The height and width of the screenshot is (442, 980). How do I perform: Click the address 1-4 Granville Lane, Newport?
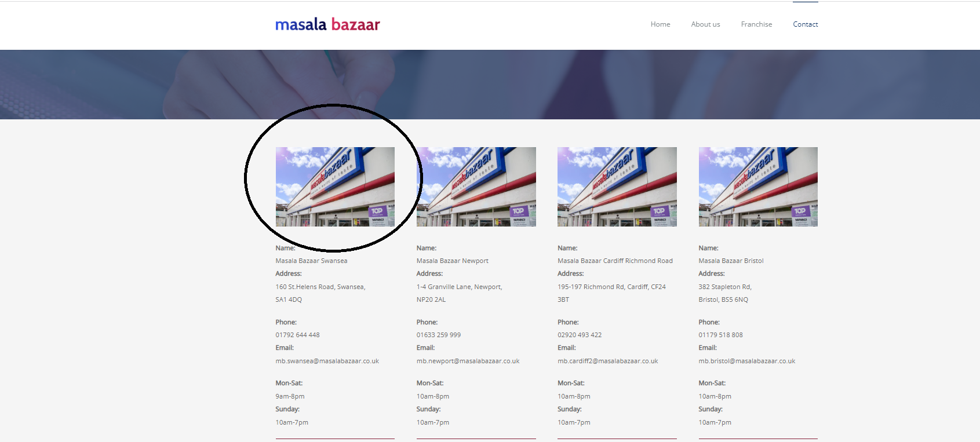pos(460,287)
